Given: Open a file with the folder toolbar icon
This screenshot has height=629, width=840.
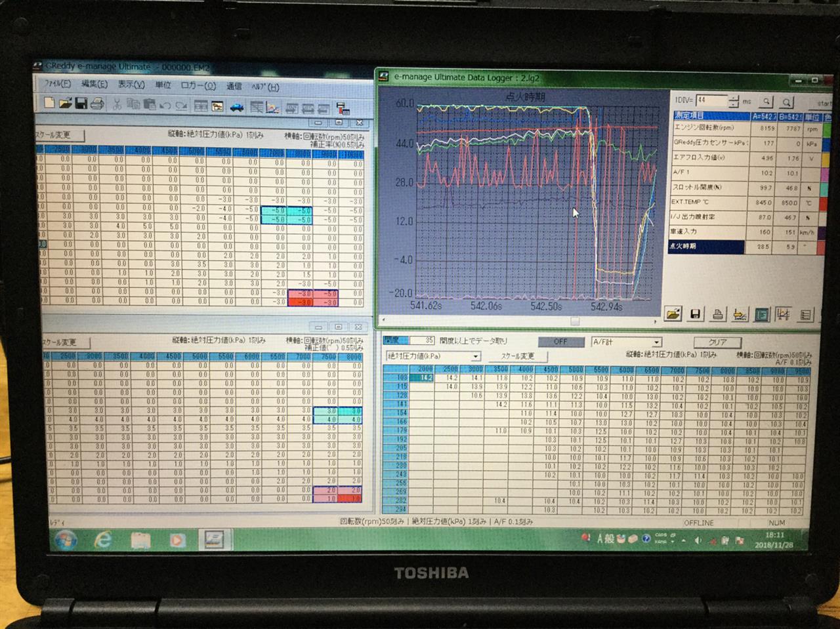Looking at the screenshot, I should (x=65, y=104).
